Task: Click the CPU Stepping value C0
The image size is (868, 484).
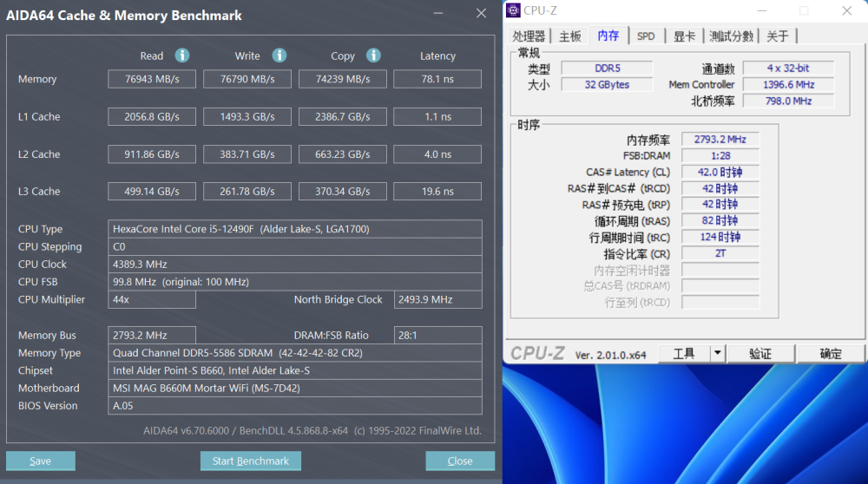Action: pos(295,246)
